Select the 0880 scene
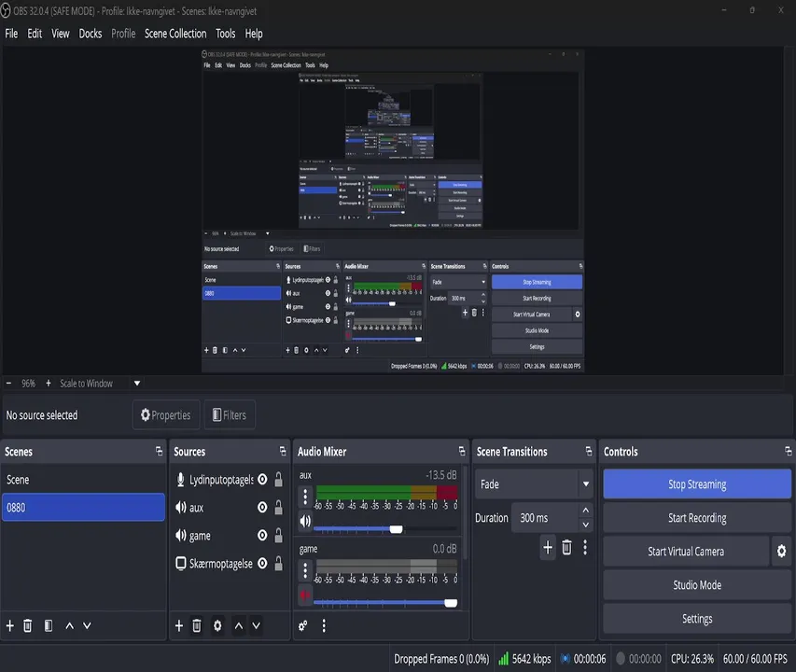The height and width of the screenshot is (672, 796). 83,507
